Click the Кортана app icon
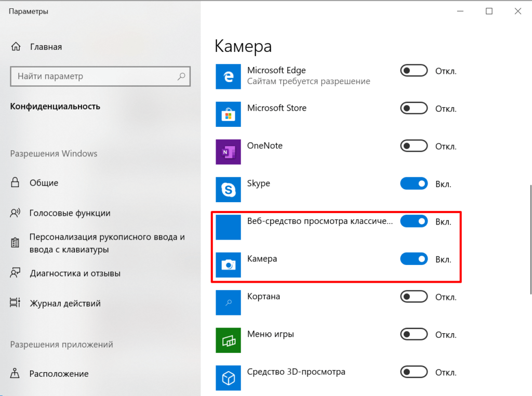 pos(229,302)
